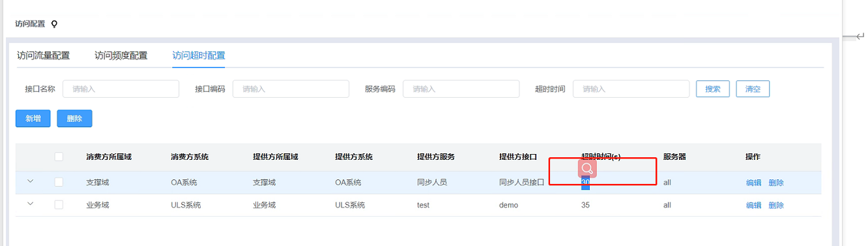Click 编辑 link in the OA系统 row
Viewport: 868px width, 246px height.
(x=753, y=183)
